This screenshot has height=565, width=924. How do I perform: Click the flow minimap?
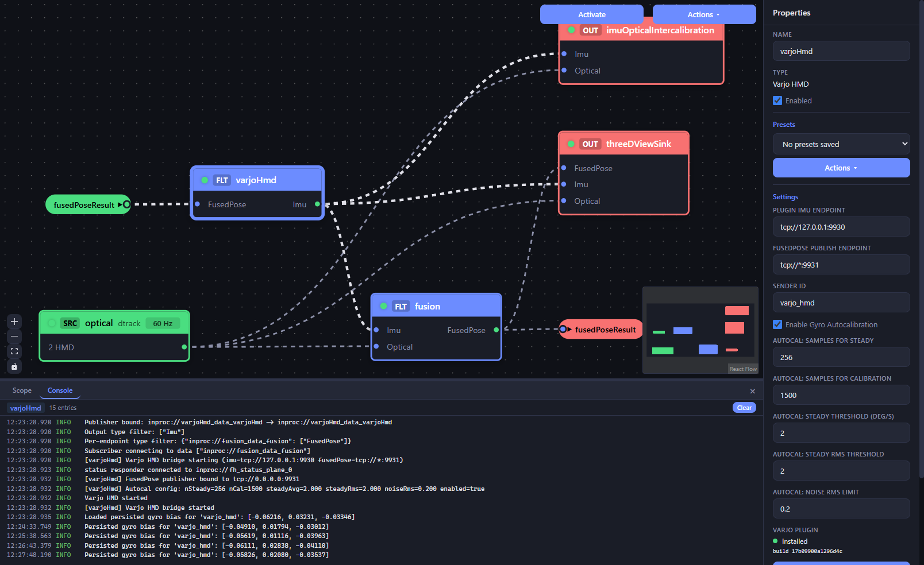click(700, 330)
